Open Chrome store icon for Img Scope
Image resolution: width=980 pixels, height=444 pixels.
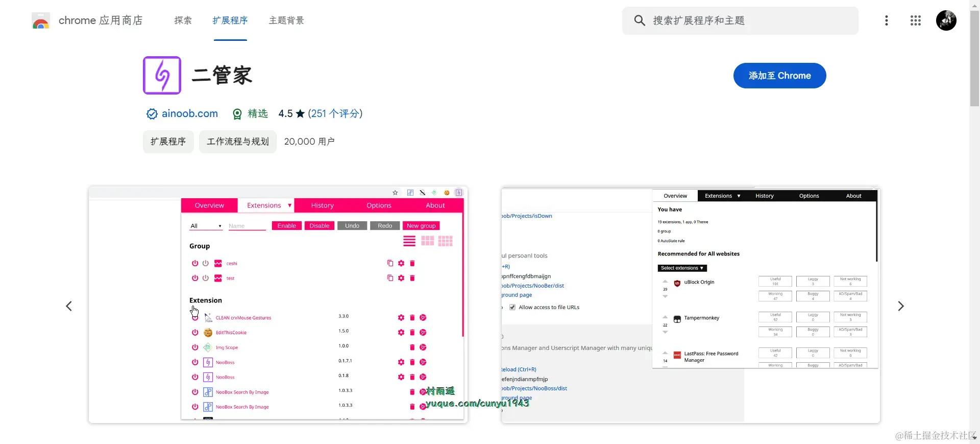point(423,347)
